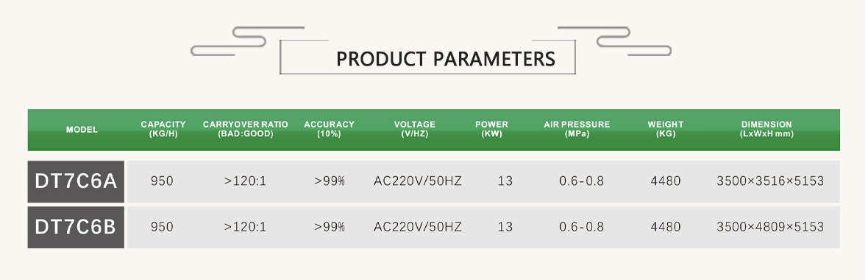Click the DT7C6B carryover ratio >120:1
Image resolution: width=868 pixels, height=280 pixels.
click(245, 227)
